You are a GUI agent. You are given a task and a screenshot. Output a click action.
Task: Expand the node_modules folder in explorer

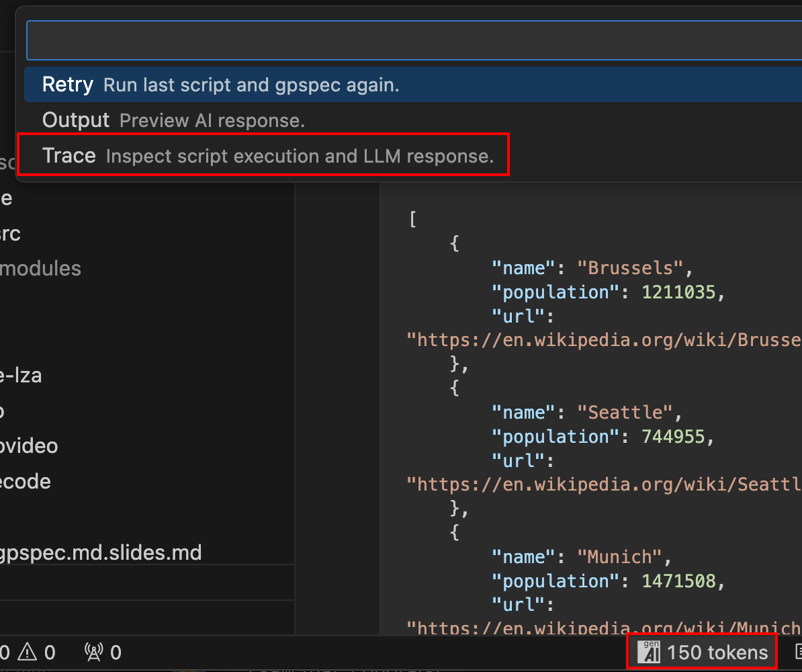coord(40,268)
